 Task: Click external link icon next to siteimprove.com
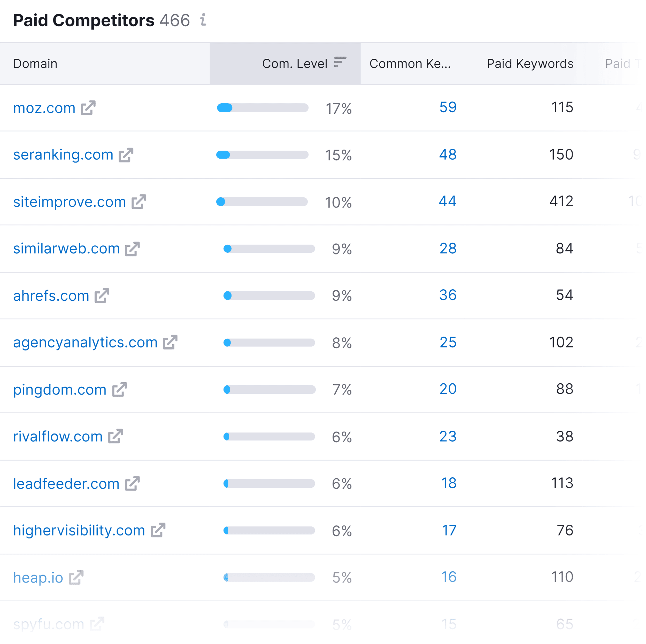(139, 202)
